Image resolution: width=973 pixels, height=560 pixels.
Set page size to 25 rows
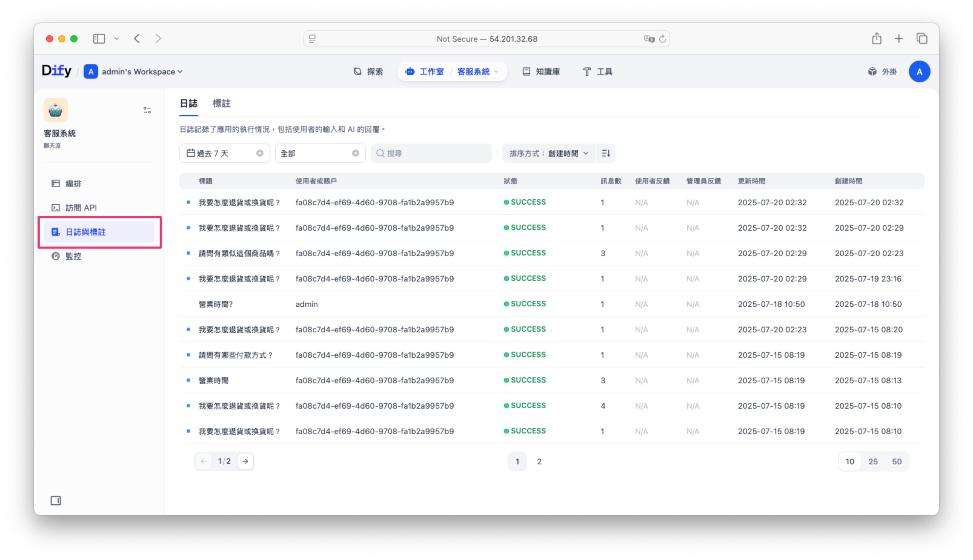click(872, 461)
